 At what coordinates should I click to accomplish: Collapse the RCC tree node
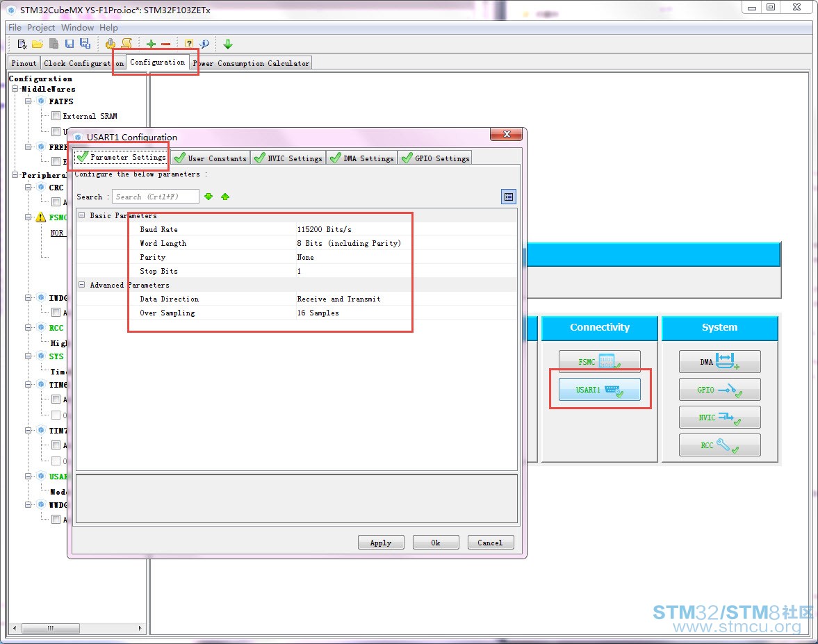[28, 327]
